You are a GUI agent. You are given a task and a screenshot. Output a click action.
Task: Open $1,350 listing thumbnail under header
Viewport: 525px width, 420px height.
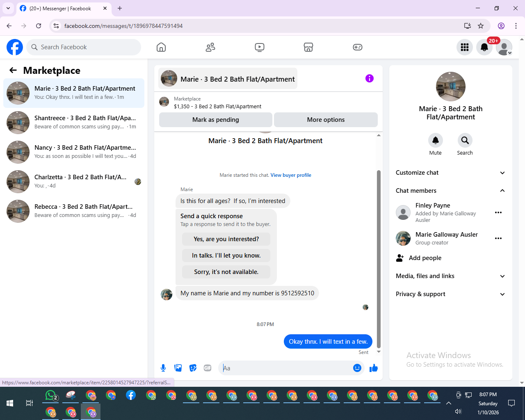164,102
